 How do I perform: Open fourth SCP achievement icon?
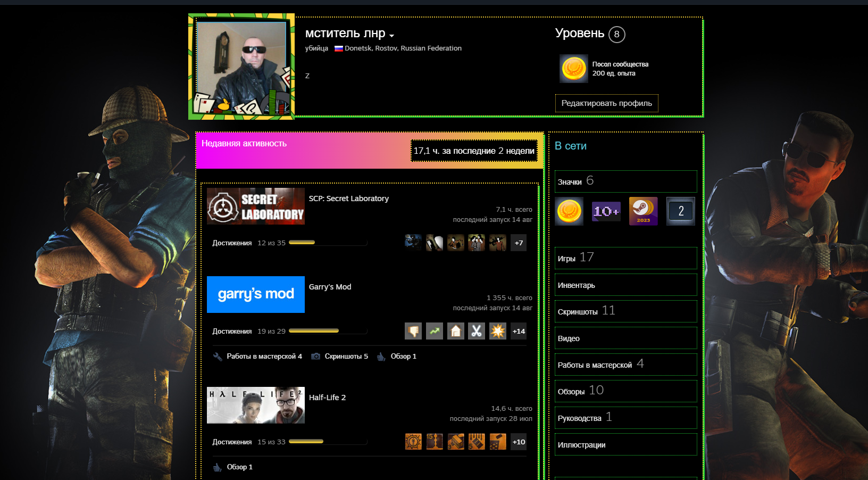(x=477, y=243)
